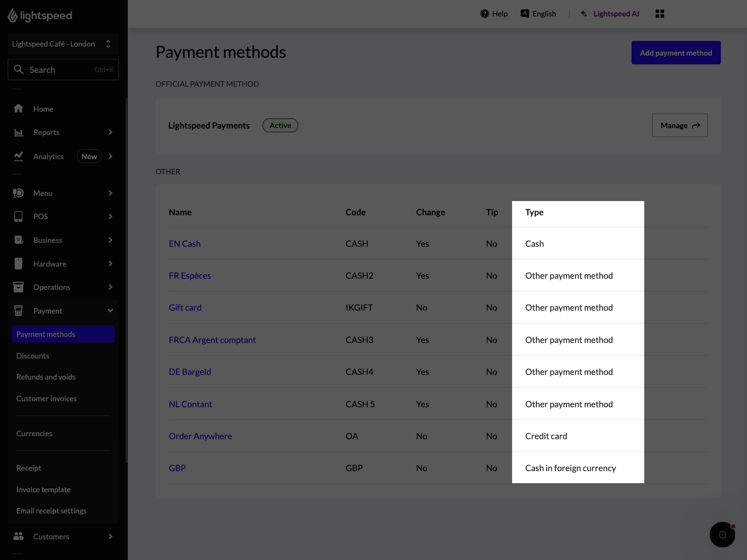Open the DE Bargeld payment method
The image size is (747, 560).
pos(190,372)
